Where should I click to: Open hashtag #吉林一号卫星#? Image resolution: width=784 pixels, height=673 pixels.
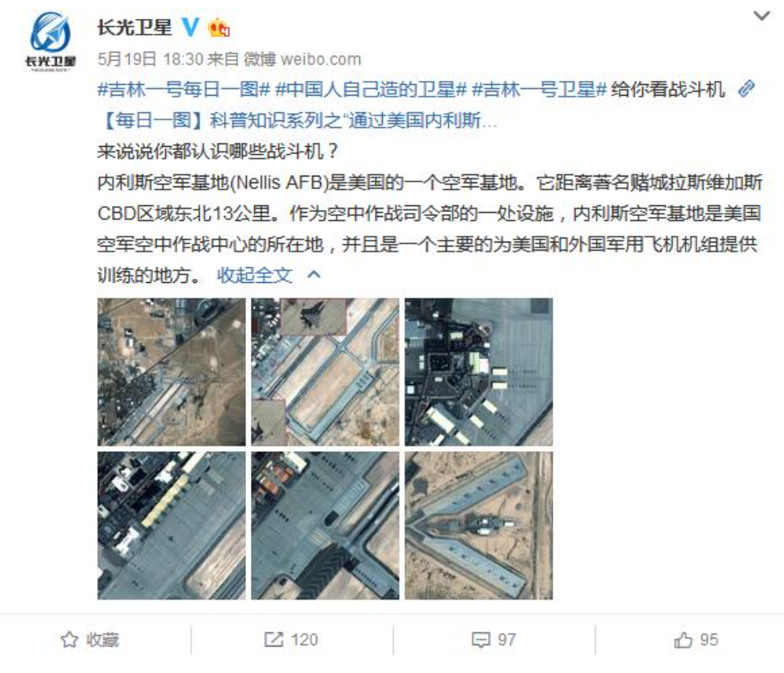(x=539, y=89)
